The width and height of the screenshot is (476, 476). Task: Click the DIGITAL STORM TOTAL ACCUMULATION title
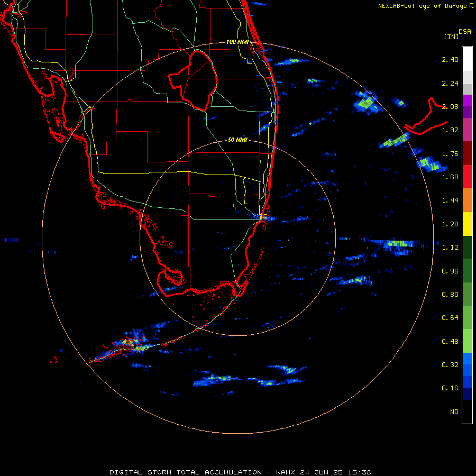point(186,472)
